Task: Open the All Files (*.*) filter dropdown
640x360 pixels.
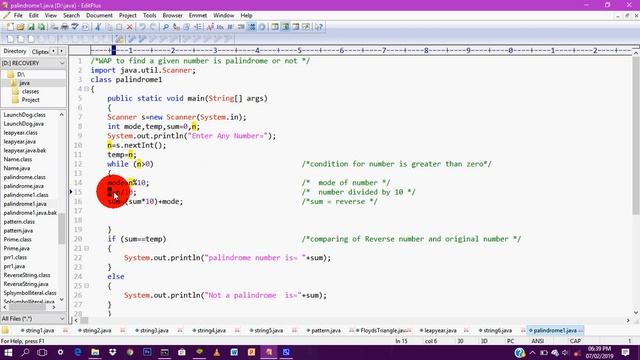Action: coord(62,318)
